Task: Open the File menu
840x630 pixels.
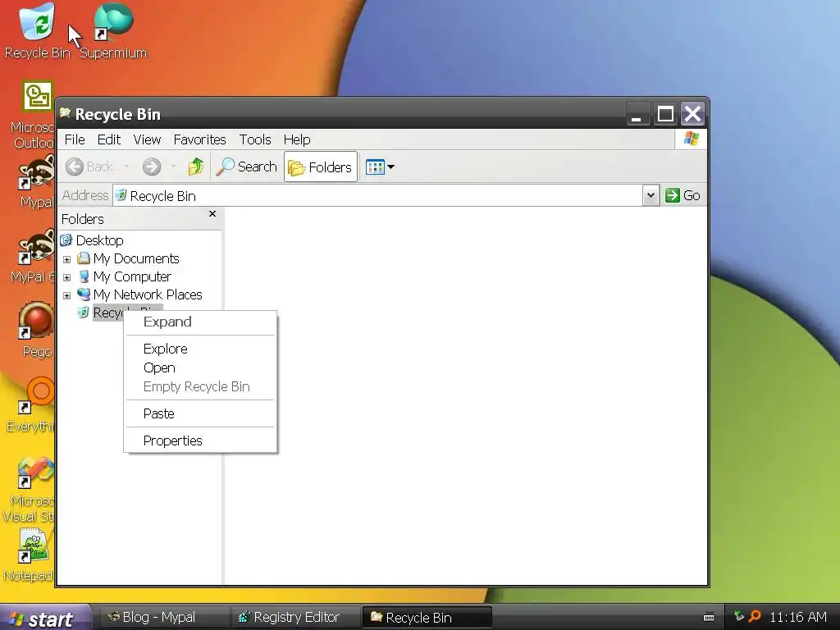Action: coord(75,139)
